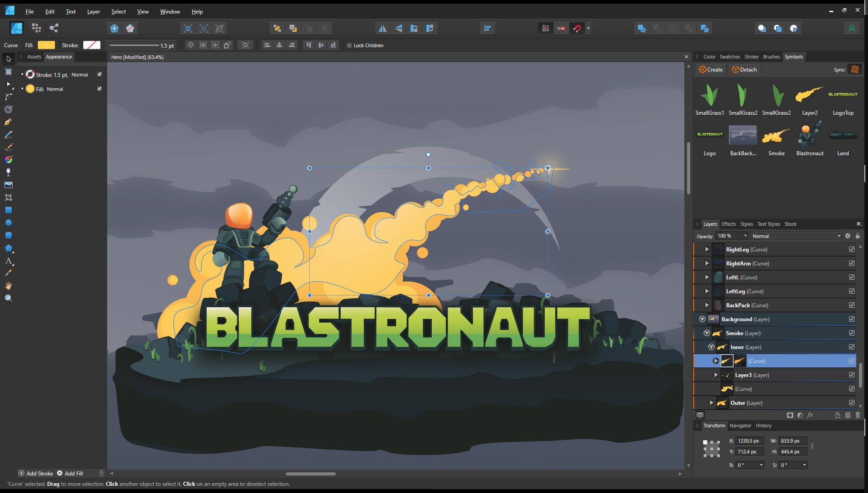Select the Rectangle shape tool
The height and width of the screenshot is (493, 868).
coord(9,210)
